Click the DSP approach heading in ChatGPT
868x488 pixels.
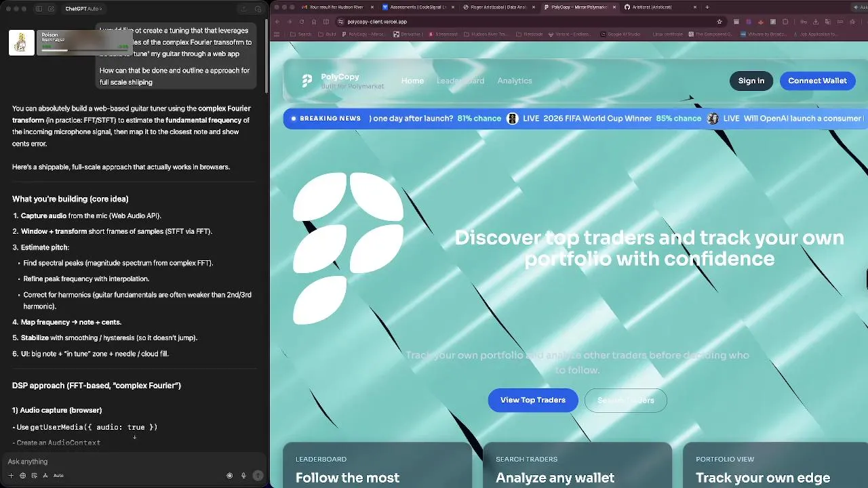[96, 386]
